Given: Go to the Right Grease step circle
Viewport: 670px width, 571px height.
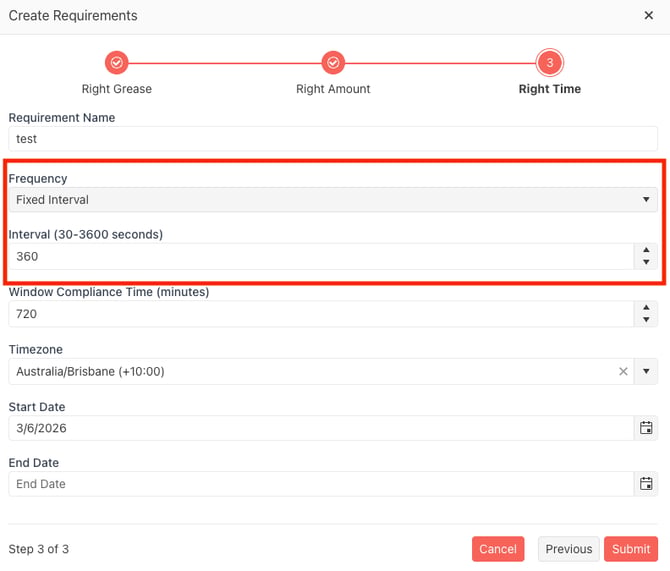Looking at the screenshot, I should pos(116,63).
